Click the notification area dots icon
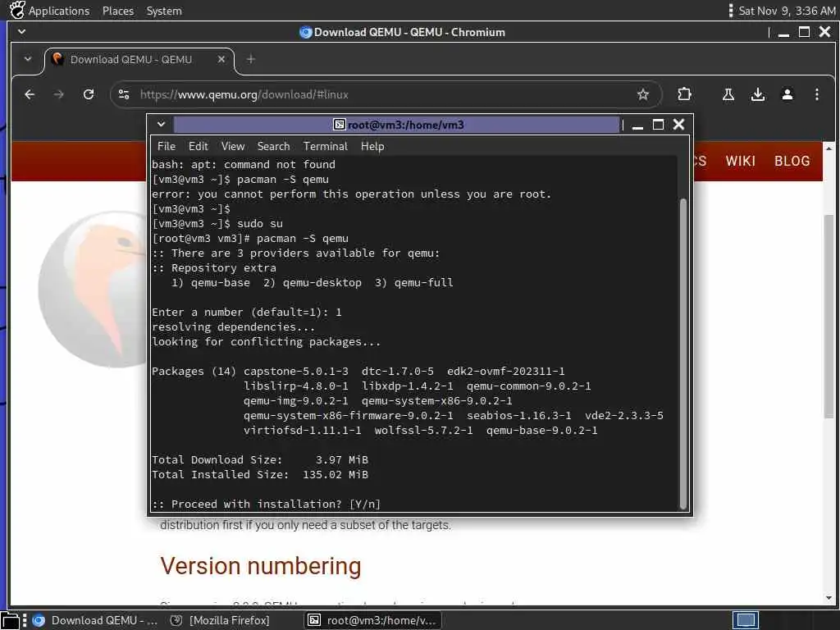 (x=731, y=11)
